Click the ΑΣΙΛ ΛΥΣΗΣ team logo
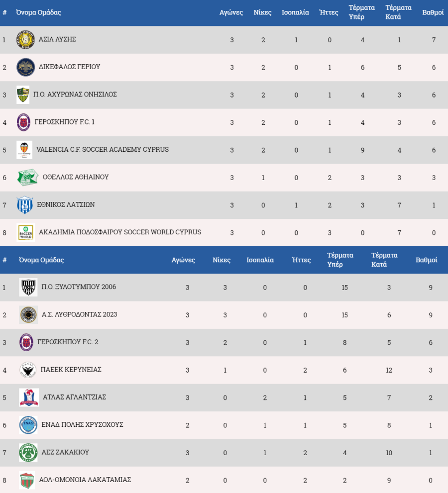This screenshot has width=448, height=493. click(x=25, y=40)
